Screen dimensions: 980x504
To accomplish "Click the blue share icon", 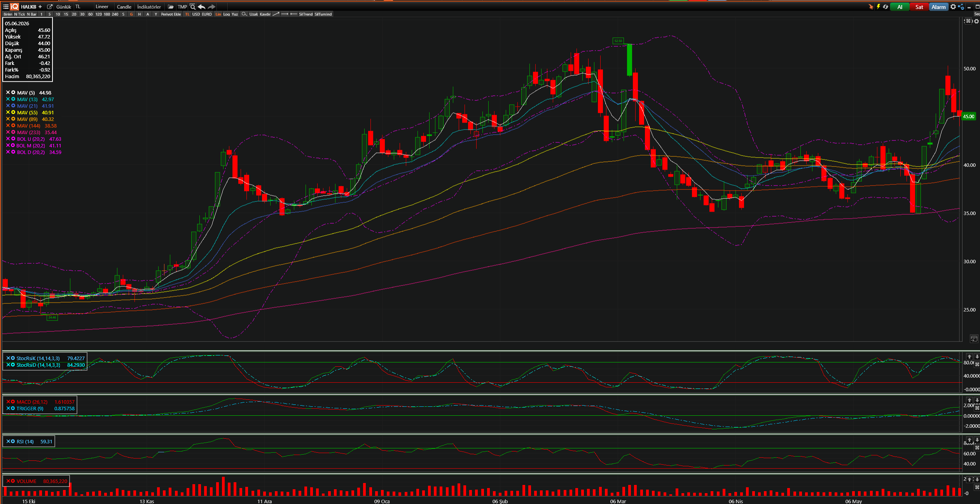I will tap(961, 7).
